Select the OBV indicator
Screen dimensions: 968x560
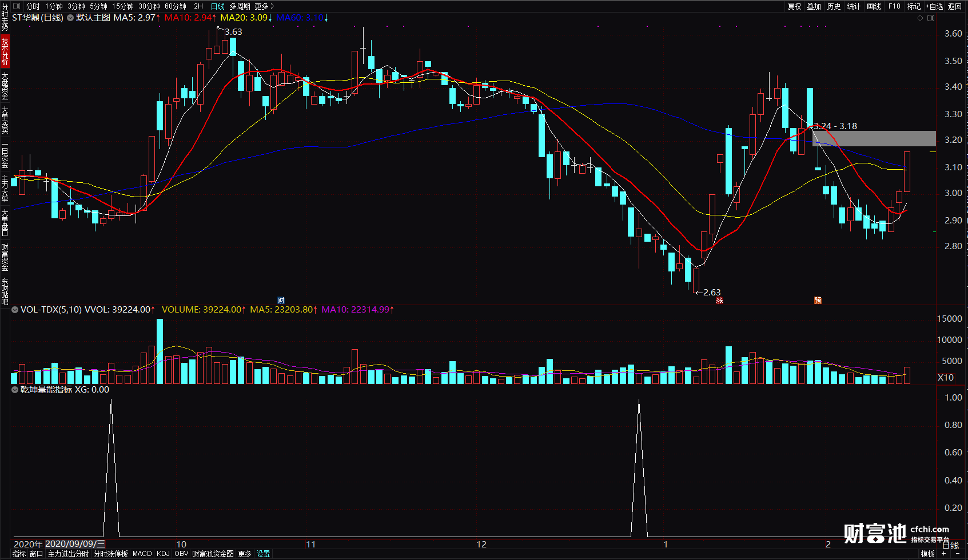[181, 554]
